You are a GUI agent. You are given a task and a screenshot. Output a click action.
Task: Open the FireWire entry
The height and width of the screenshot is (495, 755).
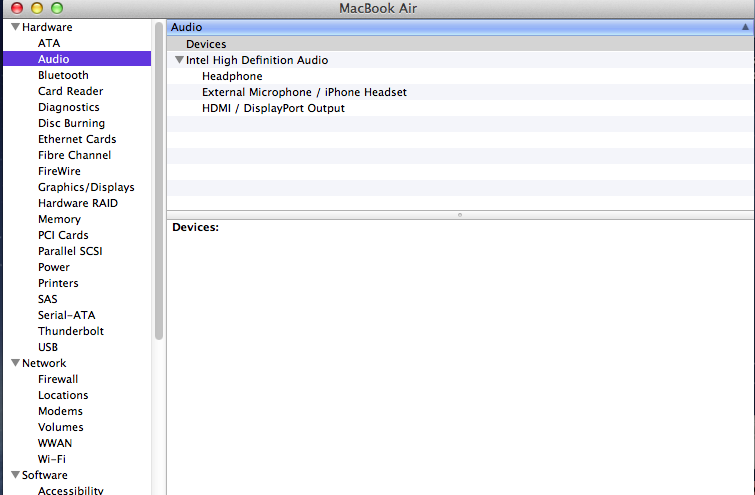click(59, 171)
